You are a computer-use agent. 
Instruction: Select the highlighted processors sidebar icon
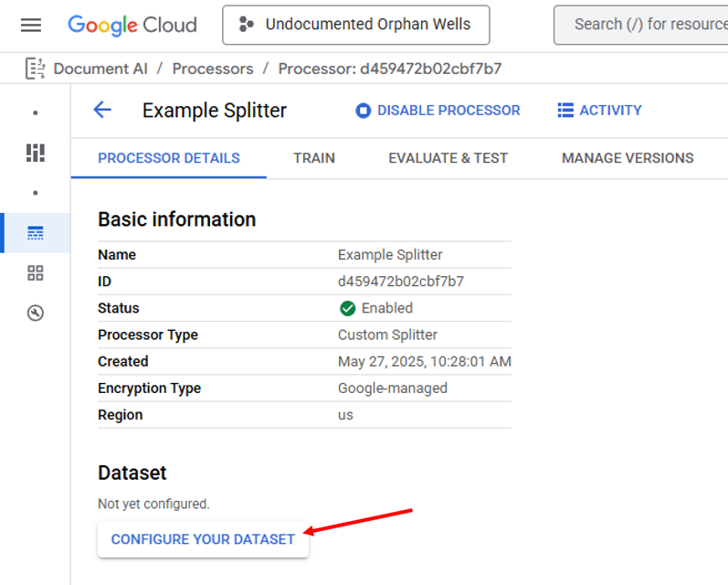[x=36, y=233]
